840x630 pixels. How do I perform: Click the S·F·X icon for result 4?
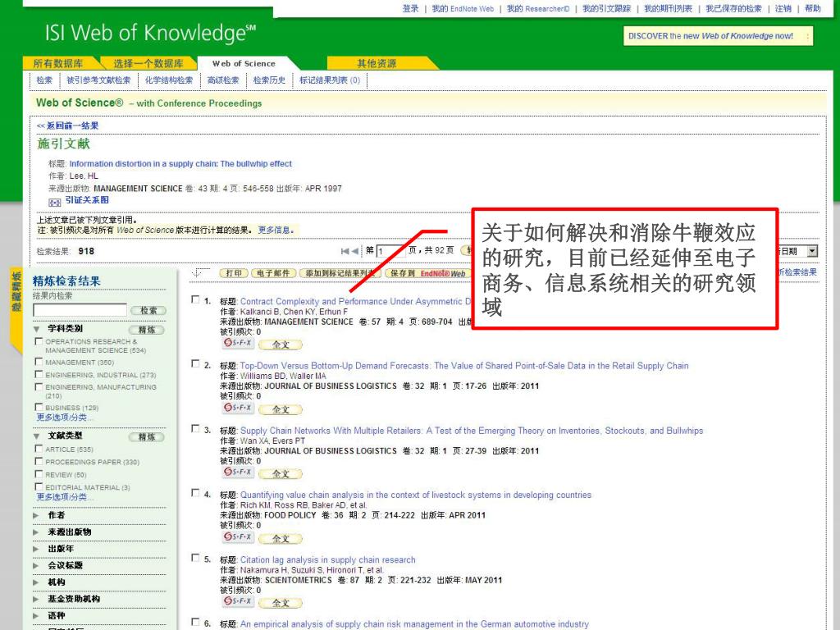[x=237, y=536]
